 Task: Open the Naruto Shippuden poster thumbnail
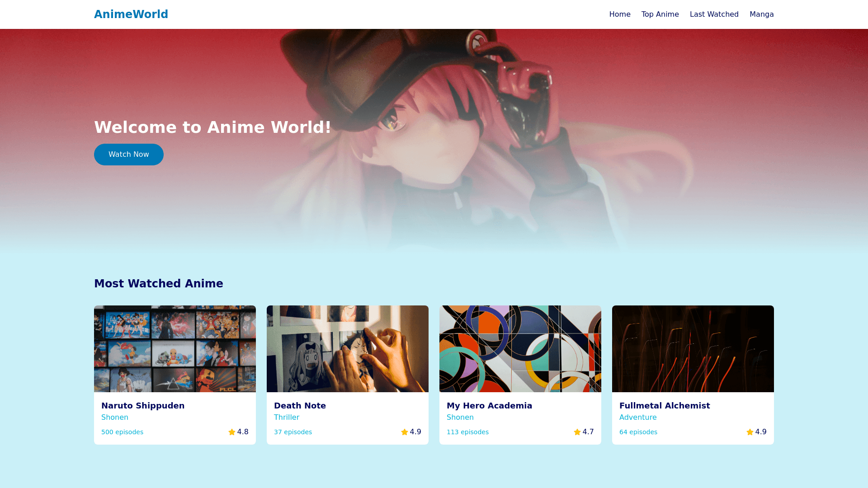click(x=175, y=349)
